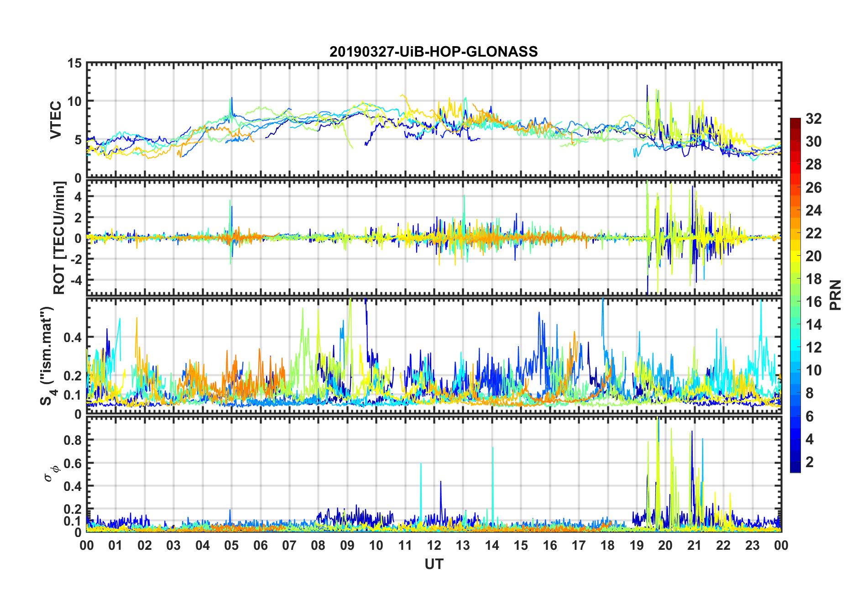Pick the 26 tick on PRN colorbar
The width and height of the screenshot is (868, 590).
(x=813, y=187)
